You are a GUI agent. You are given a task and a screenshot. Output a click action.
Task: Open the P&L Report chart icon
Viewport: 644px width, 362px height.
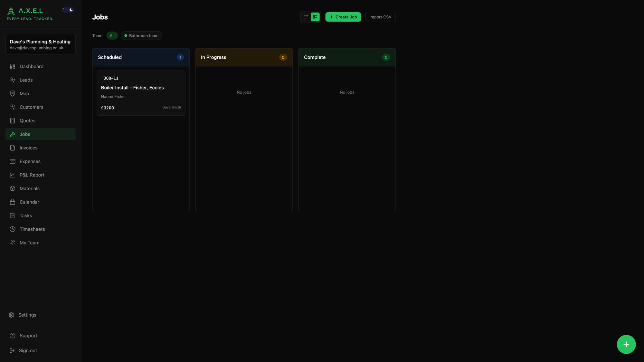point(12,175)
